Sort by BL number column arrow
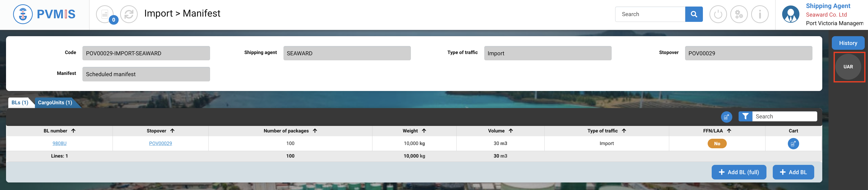868x190 pixels. pyautogui.click(x=73, y=131)
